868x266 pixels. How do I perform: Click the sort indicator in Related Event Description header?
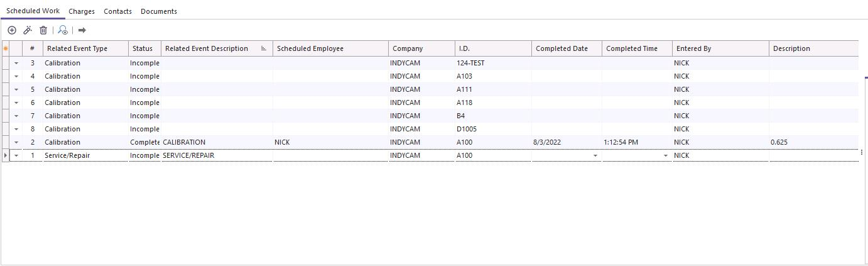[x=264, y=48]
